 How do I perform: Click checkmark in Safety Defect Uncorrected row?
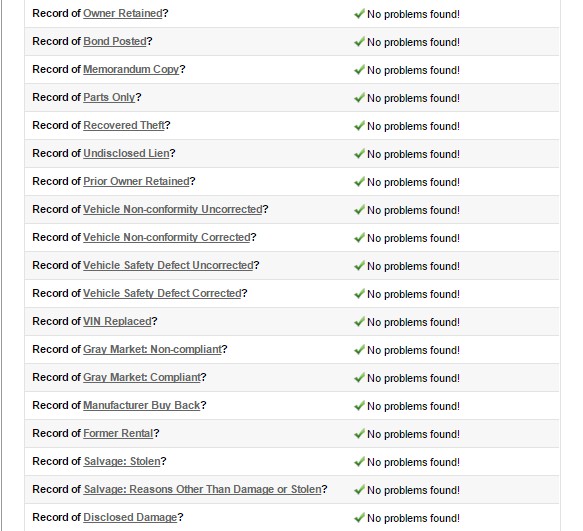click(x=359, y=266)
